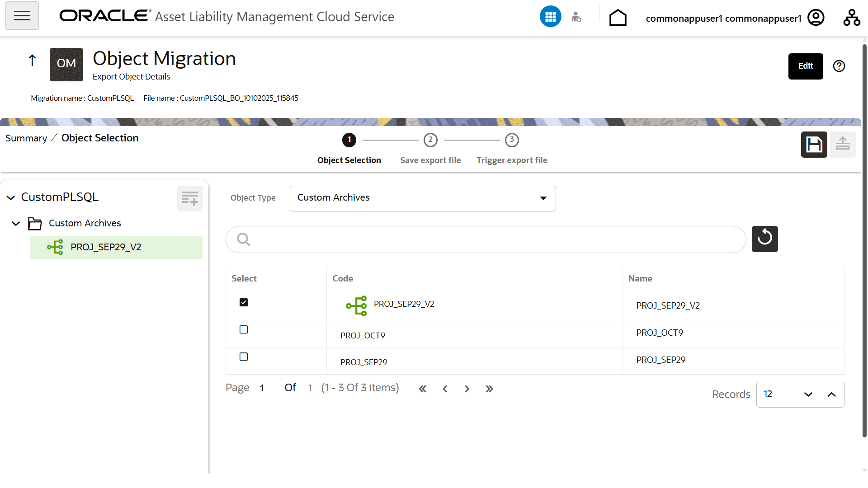Select step 2 Save export file

pyautogui.click(x=430, y=140)
